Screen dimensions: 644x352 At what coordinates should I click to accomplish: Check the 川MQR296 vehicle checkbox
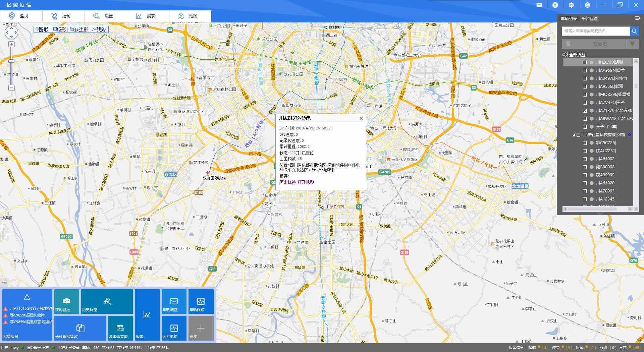(x=585, y=95)
